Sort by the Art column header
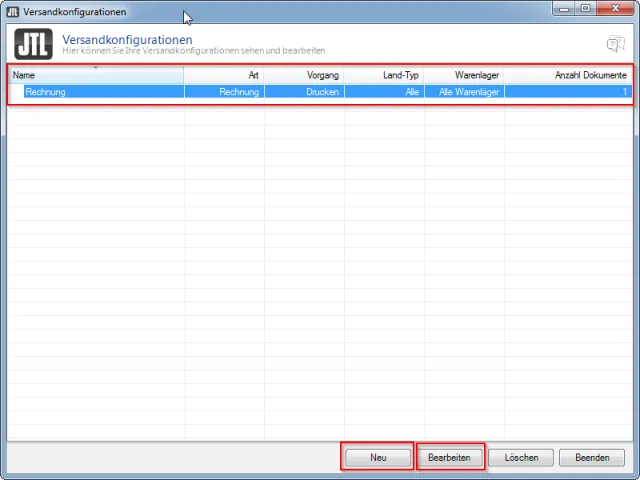This screenshot has height=480, width=640. [224, 75]
